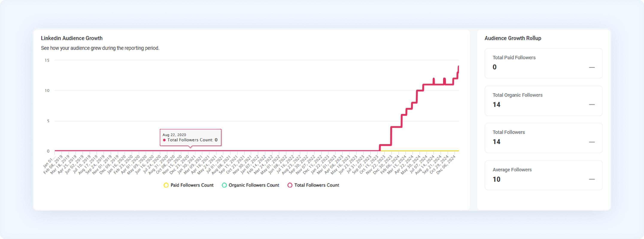Click the dash icon on Average Followers card
This screenshot has width=644, height=239.
pos(591,179)
